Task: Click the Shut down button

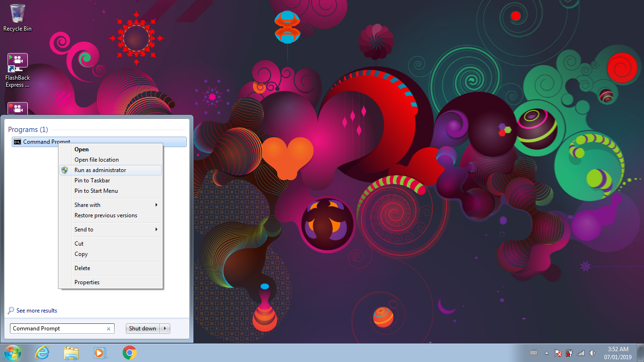Action: [143, 329]
